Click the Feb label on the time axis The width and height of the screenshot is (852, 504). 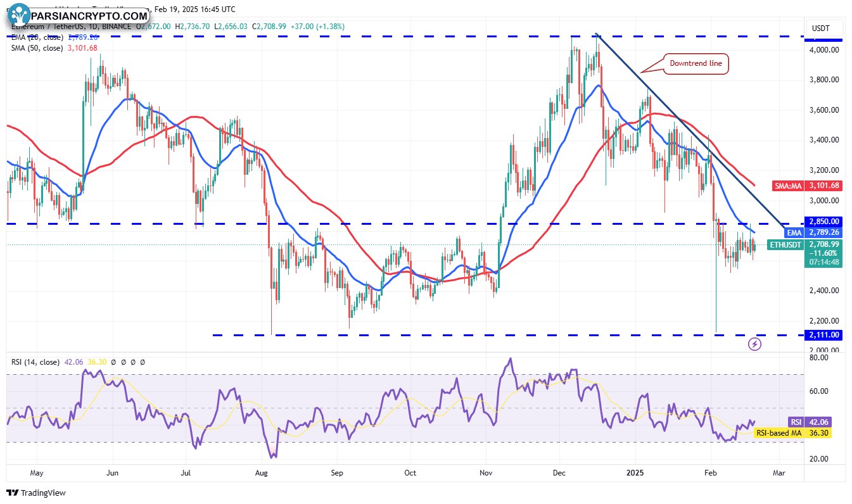(x=711, y=473)
